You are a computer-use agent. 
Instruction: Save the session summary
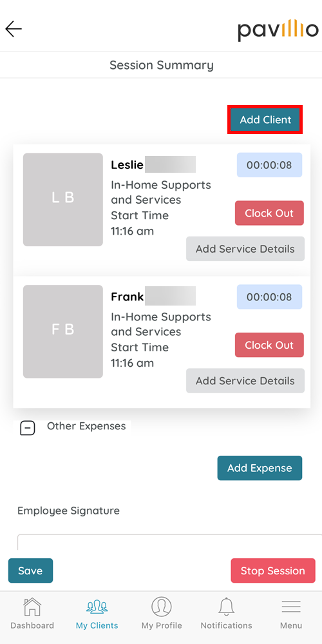(30, 571)
